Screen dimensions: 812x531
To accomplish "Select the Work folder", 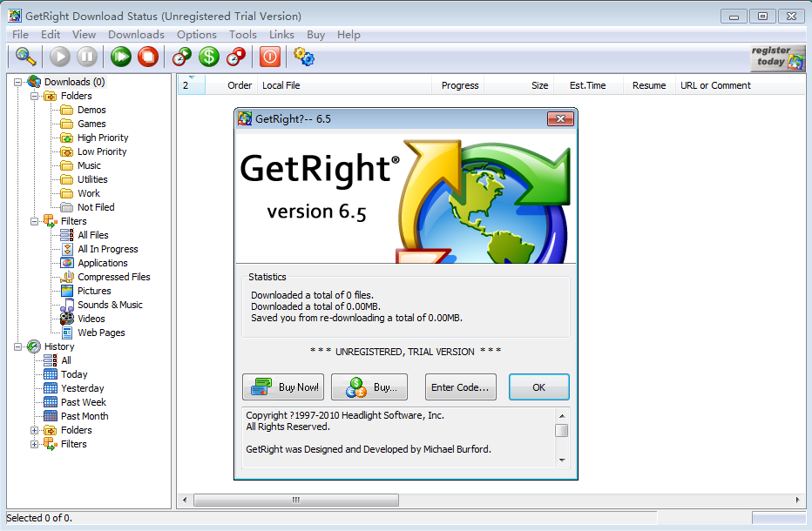I will click(x=89, y=193).
